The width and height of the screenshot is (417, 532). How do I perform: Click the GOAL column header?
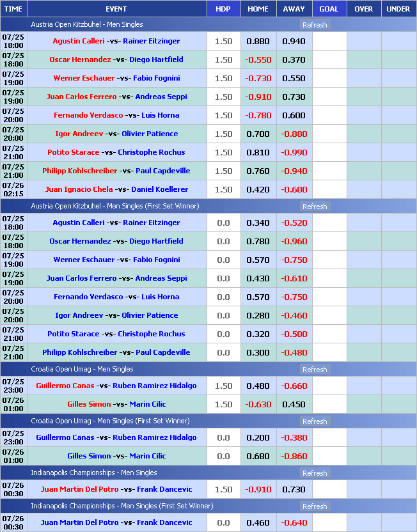click(329, 9)
